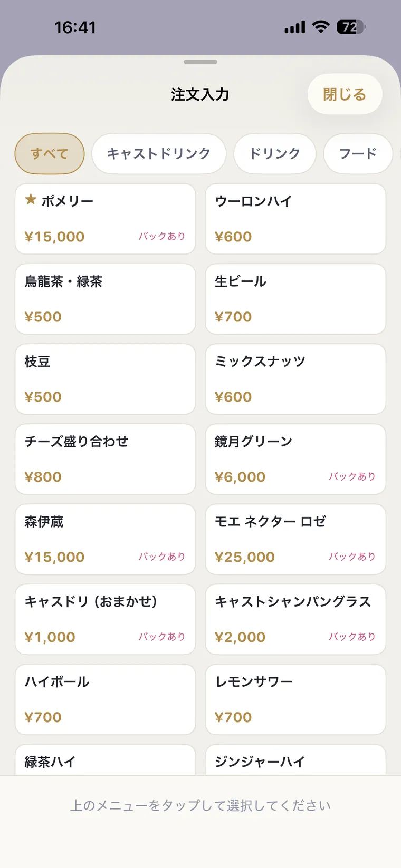The width and height of the screenshot is (401, 868).
Task: Pick チーズ盛り合わせ ¥800
Action: [x=106, y=459]
